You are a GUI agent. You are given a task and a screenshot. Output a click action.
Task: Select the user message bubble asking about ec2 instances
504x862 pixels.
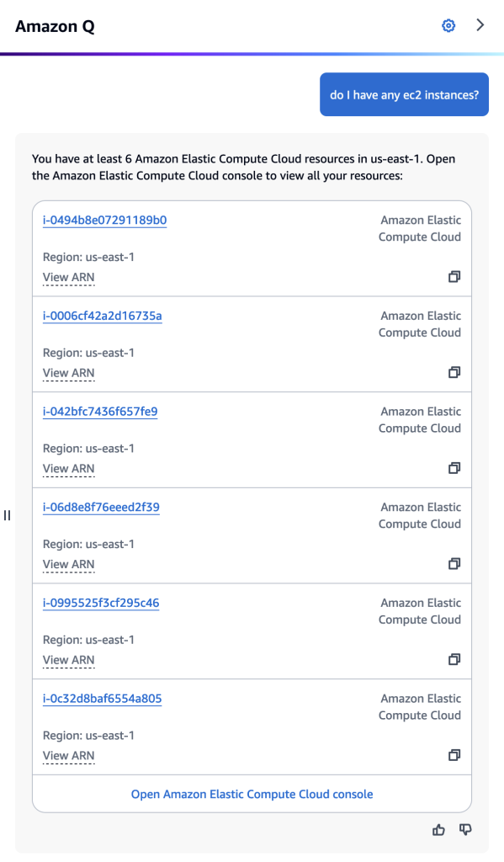pyautogui.click(x=404, y=94)
